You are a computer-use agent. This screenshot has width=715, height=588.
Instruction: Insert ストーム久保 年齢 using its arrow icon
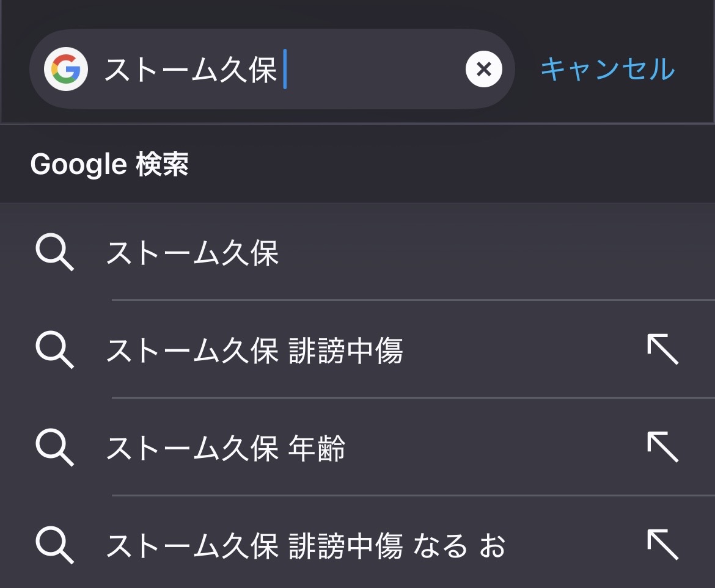[x=662, y=448]
